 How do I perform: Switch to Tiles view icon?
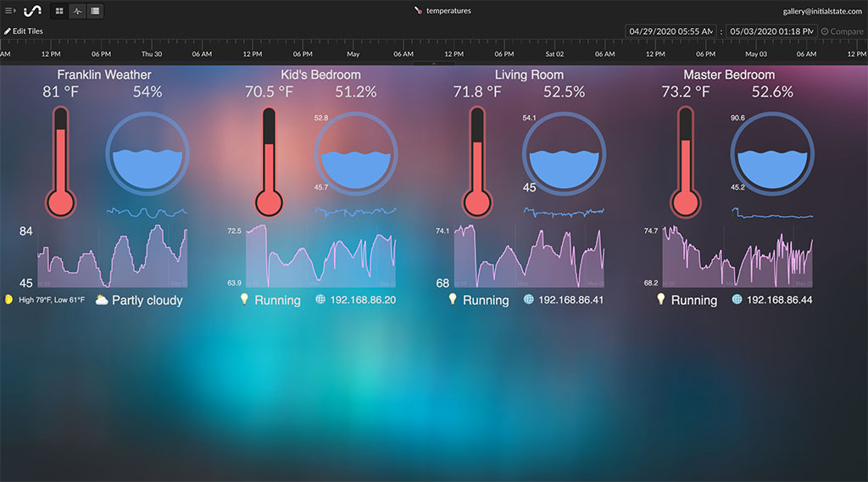pyautogui.click(x=59, y=11)
